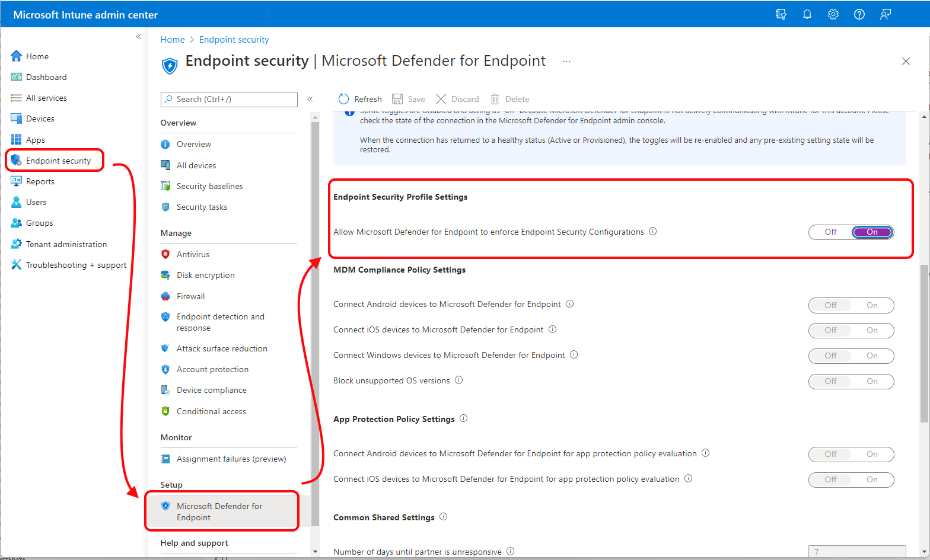The height and width of the screenshot is (560, 930).
Task: Click into the Search (Ctrl+/) box
Action: pyautogui.click(x=229, y=99)
